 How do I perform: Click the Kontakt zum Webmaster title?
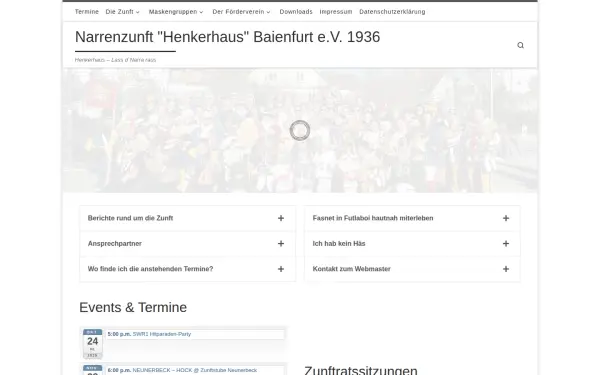[x=351, y=269]
